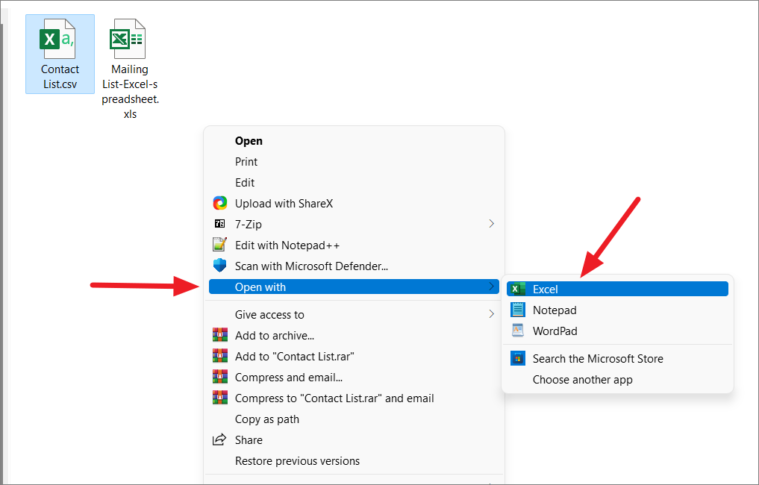Open the file with Excel
The width and height of the screenshot is (759, 485).
[x=617, y=289]
